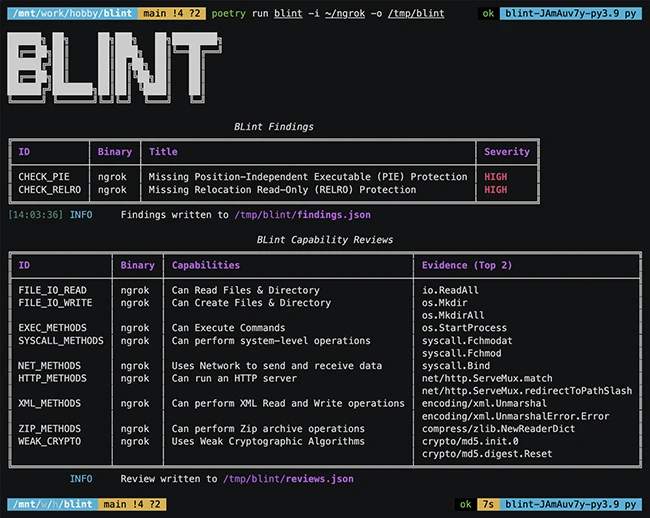The image size is (650, 518).
Task: Click the 'HTTP_METHODS' capability ID
Action: [52, 378]
